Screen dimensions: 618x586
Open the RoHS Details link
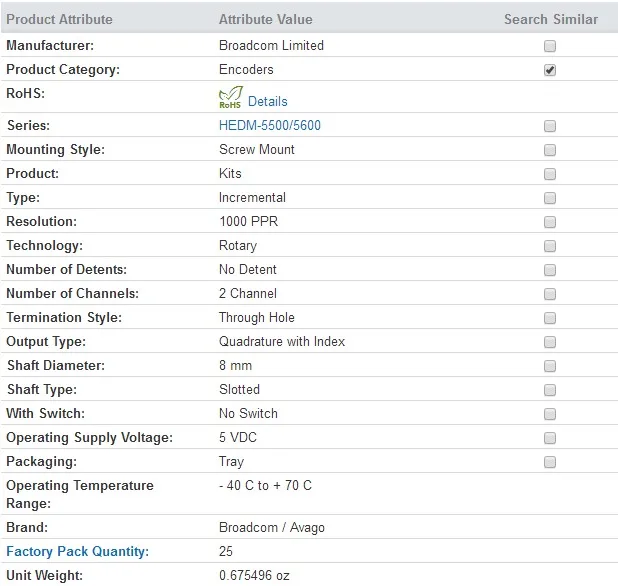pyautogui.click(x=268, y=102)
